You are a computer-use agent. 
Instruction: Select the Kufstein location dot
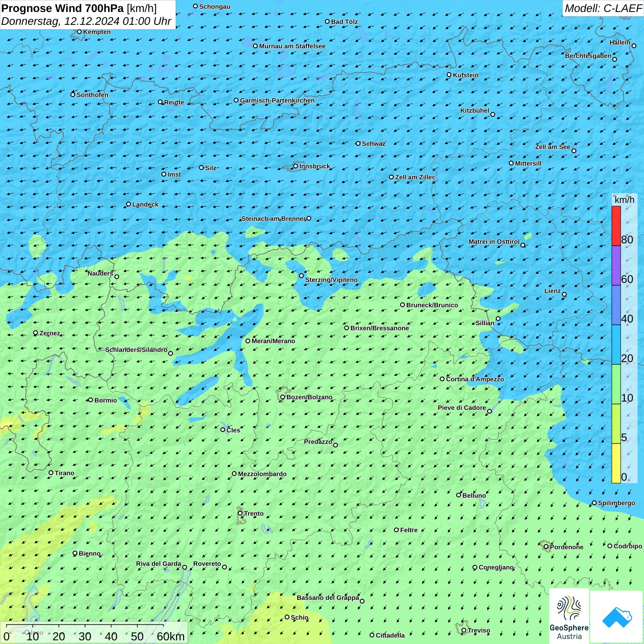point(449,75)
